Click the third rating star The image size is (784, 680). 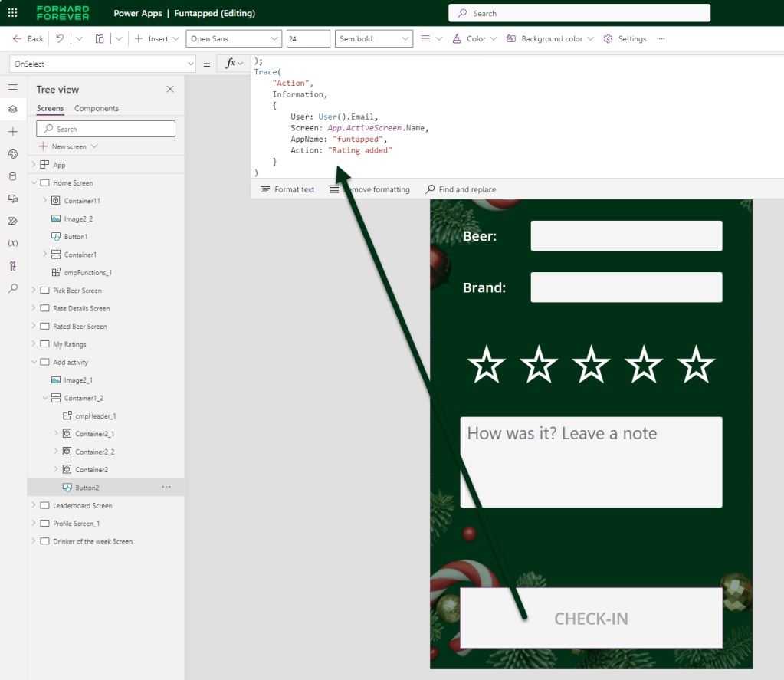point(591,364)
